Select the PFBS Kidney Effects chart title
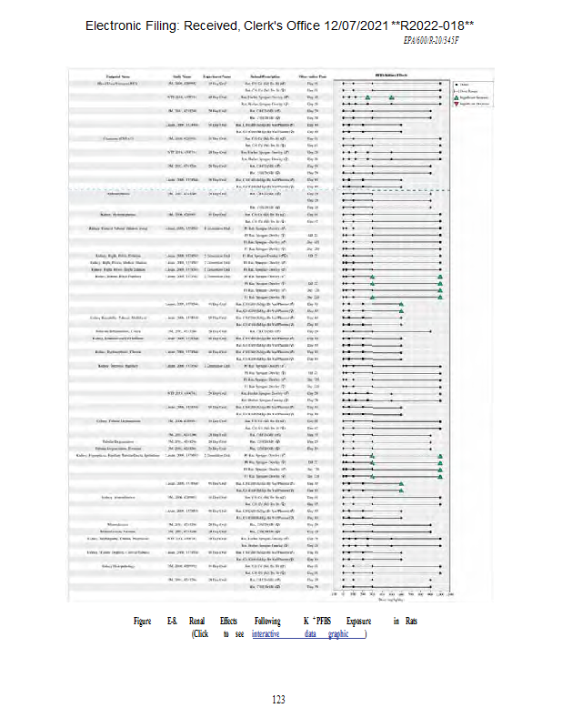Screen dimensions: 562x728 click(391, 75)
